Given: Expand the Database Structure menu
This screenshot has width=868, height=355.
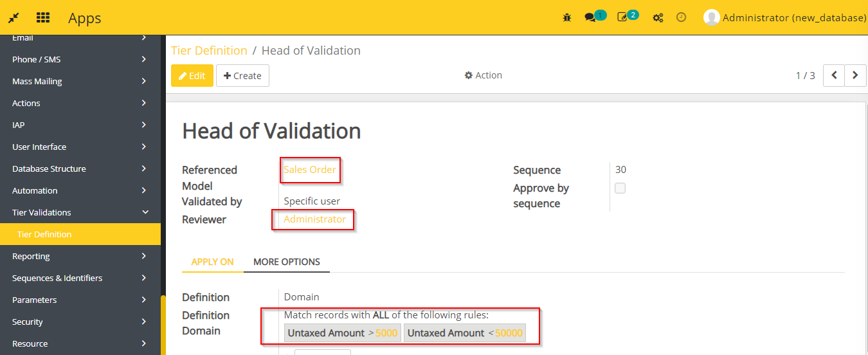Looking at the screenshot, I should pyautogui.click(x=80, y=169).
